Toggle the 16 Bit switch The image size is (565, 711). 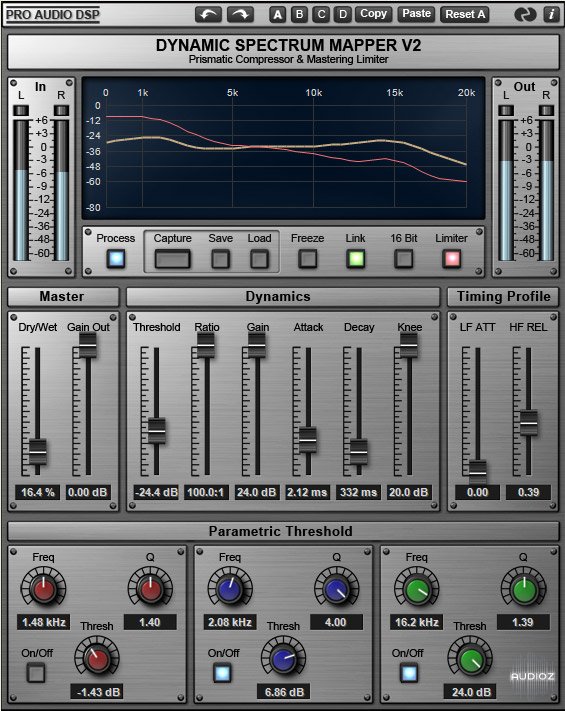404,259
